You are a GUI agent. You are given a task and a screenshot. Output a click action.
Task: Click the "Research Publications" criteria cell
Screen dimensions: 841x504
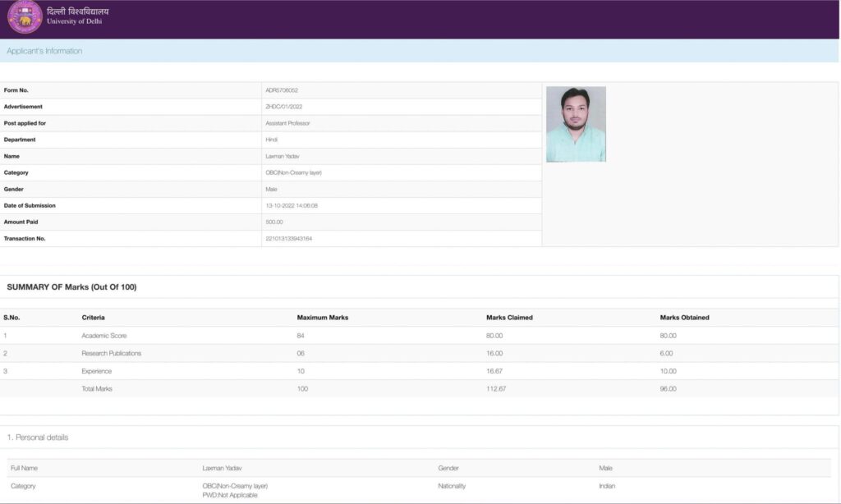coord(112,353)
